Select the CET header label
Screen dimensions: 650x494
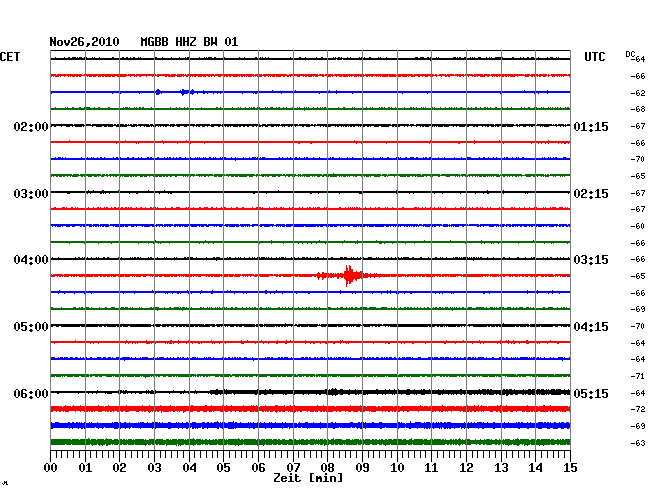10,57
